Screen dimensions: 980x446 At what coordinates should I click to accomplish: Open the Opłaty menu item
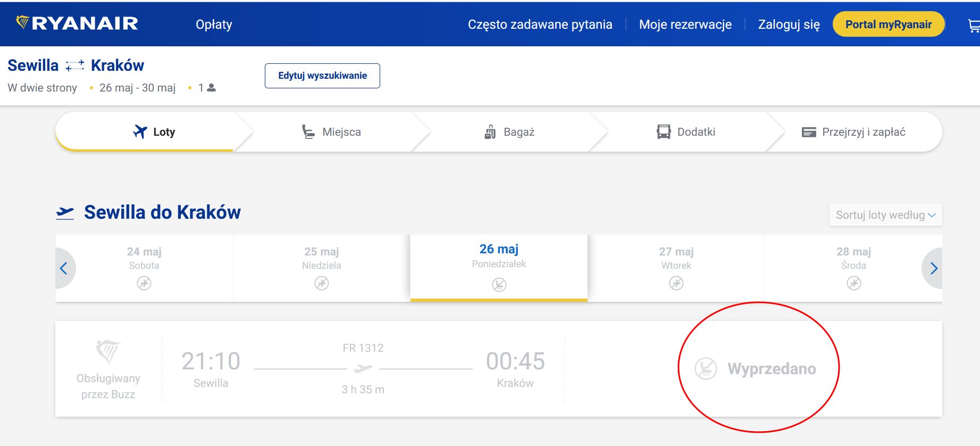click(214, 24)
